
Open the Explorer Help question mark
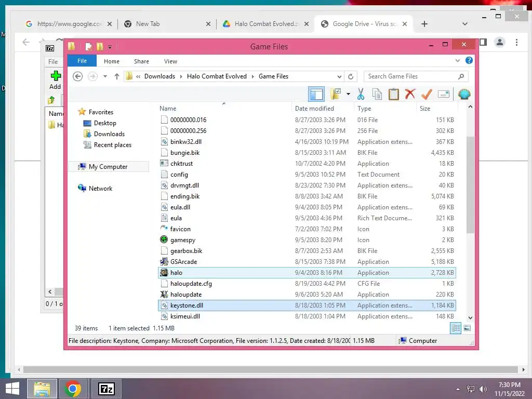(469, 60)
